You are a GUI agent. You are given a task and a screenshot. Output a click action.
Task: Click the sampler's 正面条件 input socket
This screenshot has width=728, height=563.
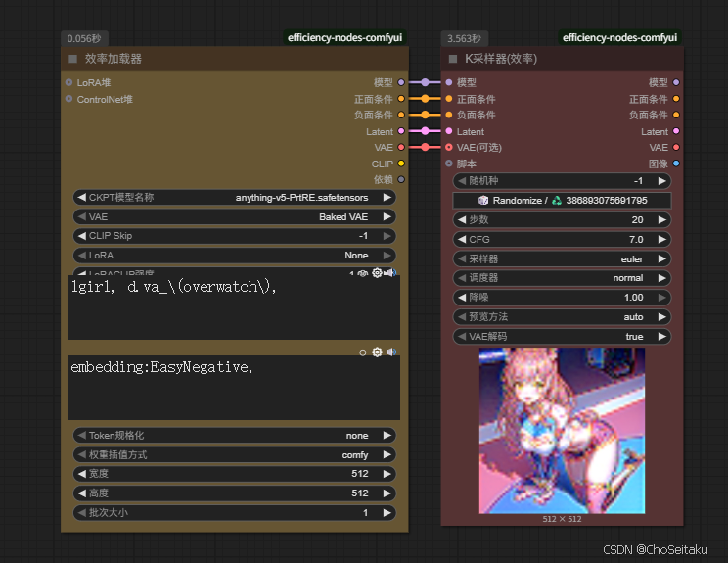(449, 99)
